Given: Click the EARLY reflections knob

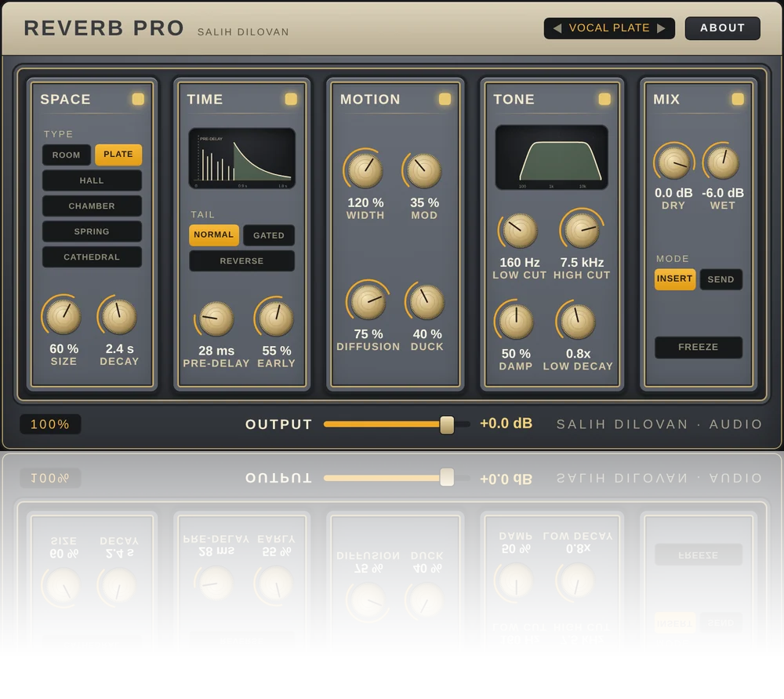Looking at the screenshot, I should pos(276,319).
